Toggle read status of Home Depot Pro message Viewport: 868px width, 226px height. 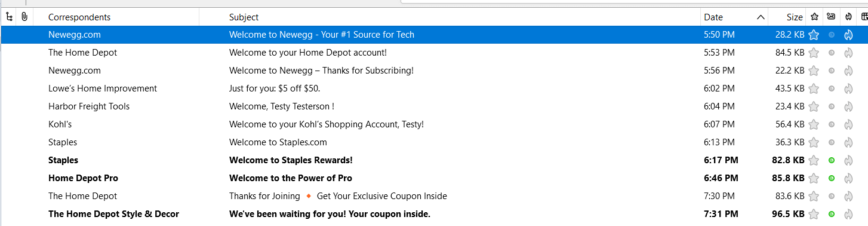point(832,178)
